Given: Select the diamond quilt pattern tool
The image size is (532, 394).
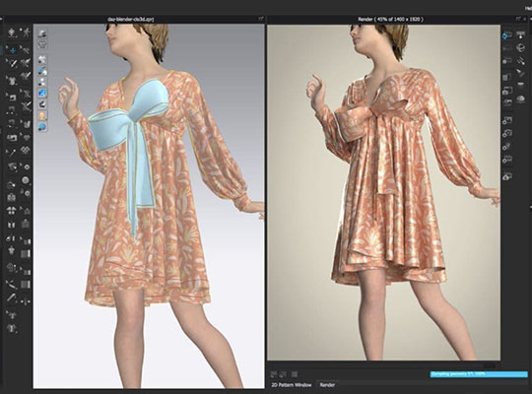Looking at the screenshot, I should (x=26, y=150).
